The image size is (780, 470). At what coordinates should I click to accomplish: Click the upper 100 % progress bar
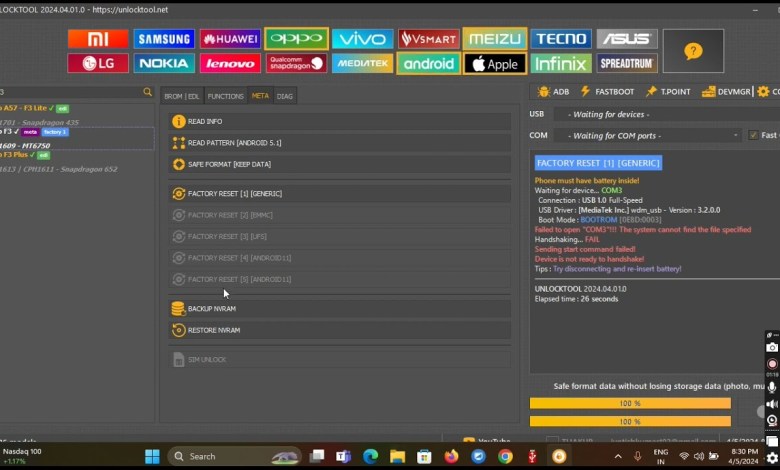coord(630,403)
